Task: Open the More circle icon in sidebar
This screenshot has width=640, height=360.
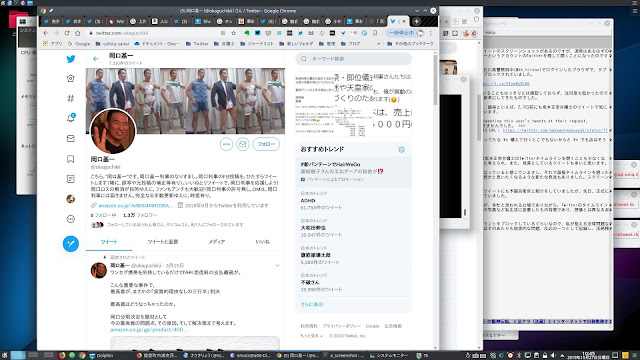Action: click(x=71, y=219)
